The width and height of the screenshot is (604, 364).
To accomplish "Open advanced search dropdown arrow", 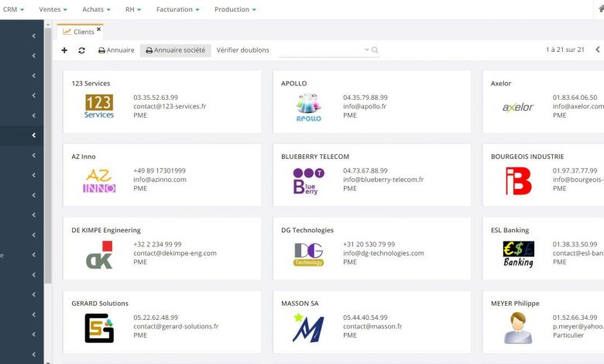I will pyautogui.click(x=366, y=50).
